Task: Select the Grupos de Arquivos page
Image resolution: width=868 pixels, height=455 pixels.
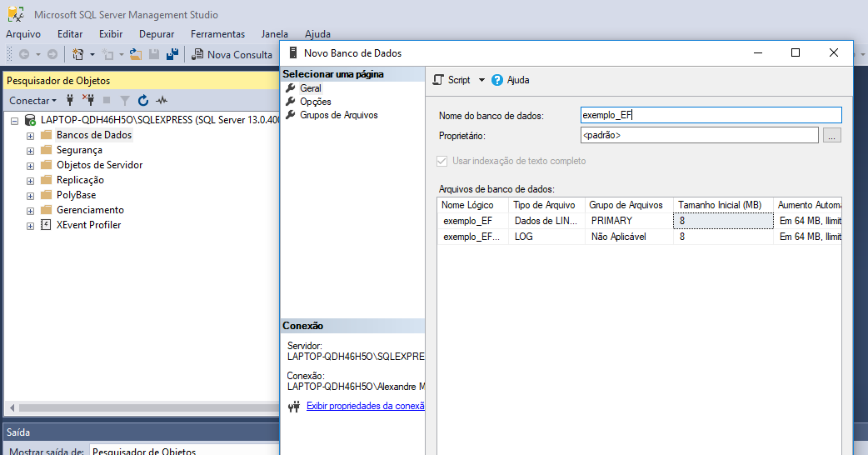Action: click(339, 114)
